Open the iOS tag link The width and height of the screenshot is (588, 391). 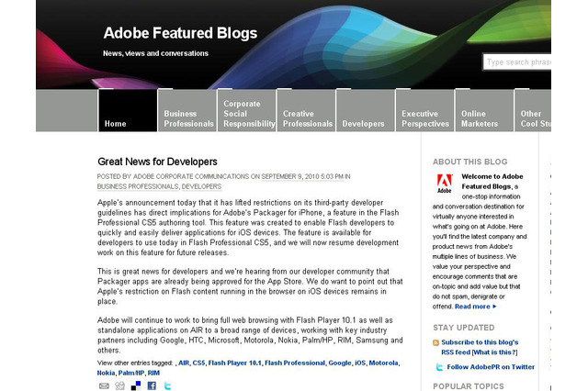pyautogui.click(x=360, y=363)
